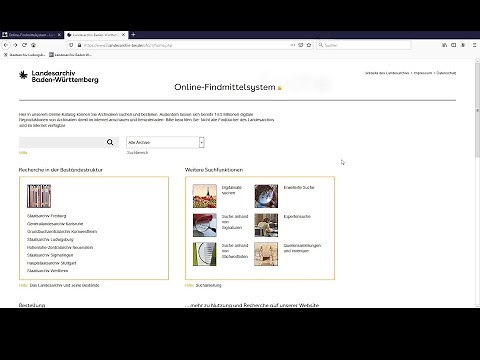The height and width of the screenshot is (360, 480).
Task: Open a new browser tab with plus button
Action: pyautogui.click(x=133, y=34)
